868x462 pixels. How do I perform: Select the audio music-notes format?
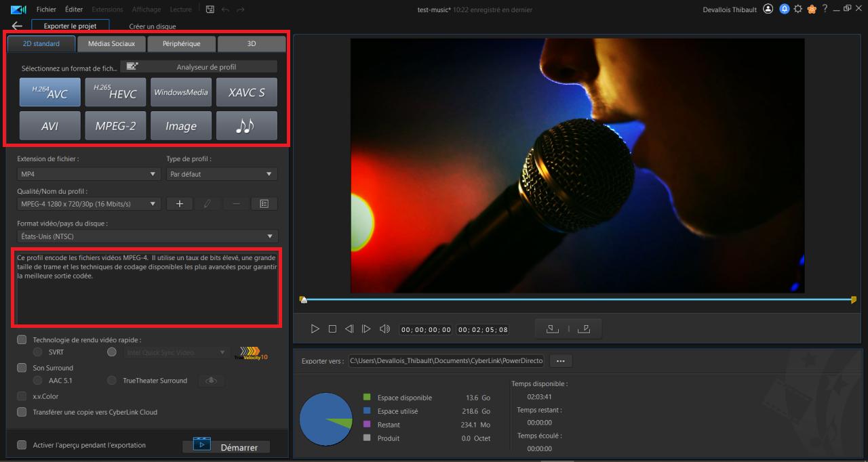247,125
